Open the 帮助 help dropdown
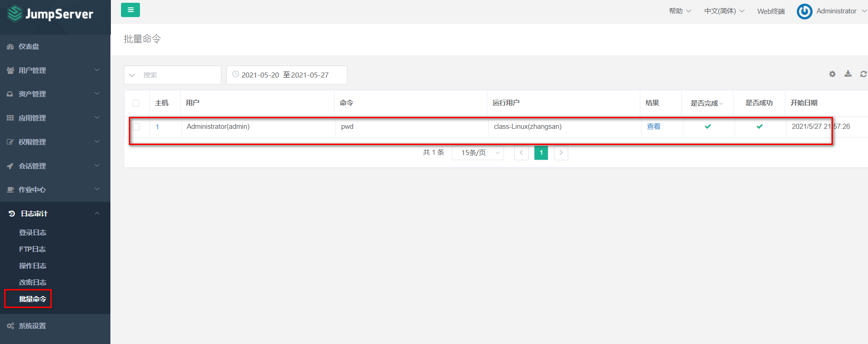Screen dimensions: 868x344 (x=680, y=11)
